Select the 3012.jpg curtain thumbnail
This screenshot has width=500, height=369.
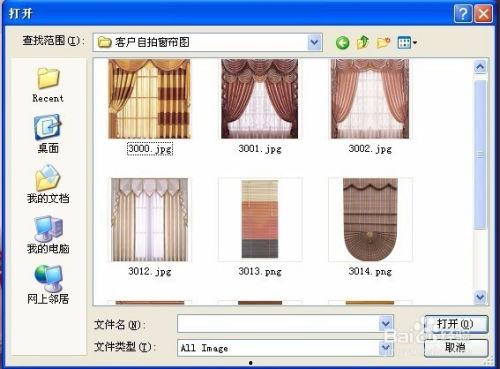click(x=150, y=220)
